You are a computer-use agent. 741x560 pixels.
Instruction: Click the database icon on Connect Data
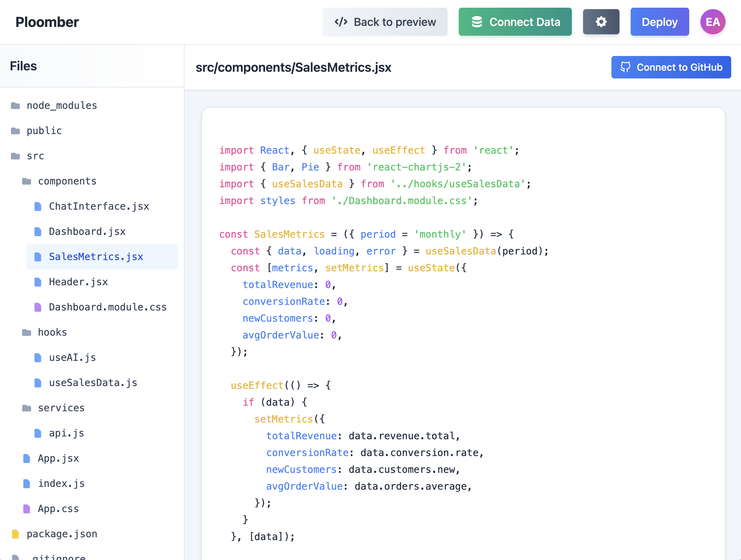click(478, 22)
